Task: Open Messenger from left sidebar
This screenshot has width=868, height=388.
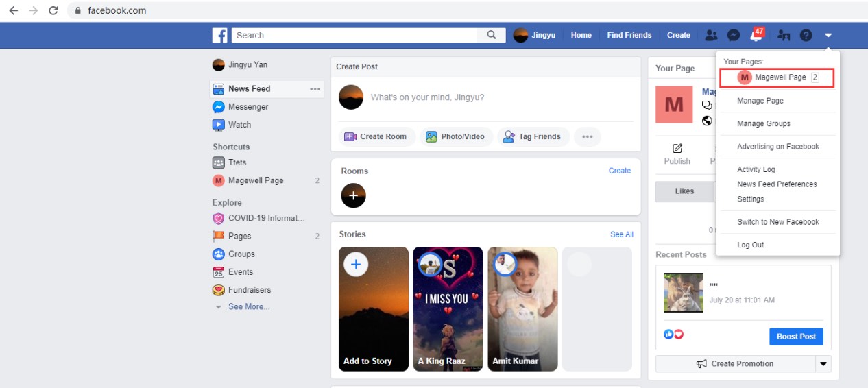Action: coord(241,107)
